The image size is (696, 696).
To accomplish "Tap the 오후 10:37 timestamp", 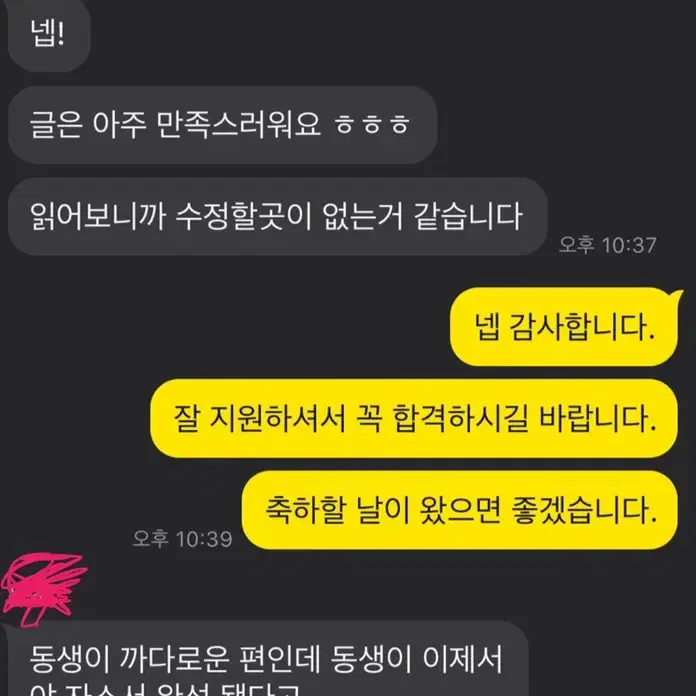I will coord(607,245).
